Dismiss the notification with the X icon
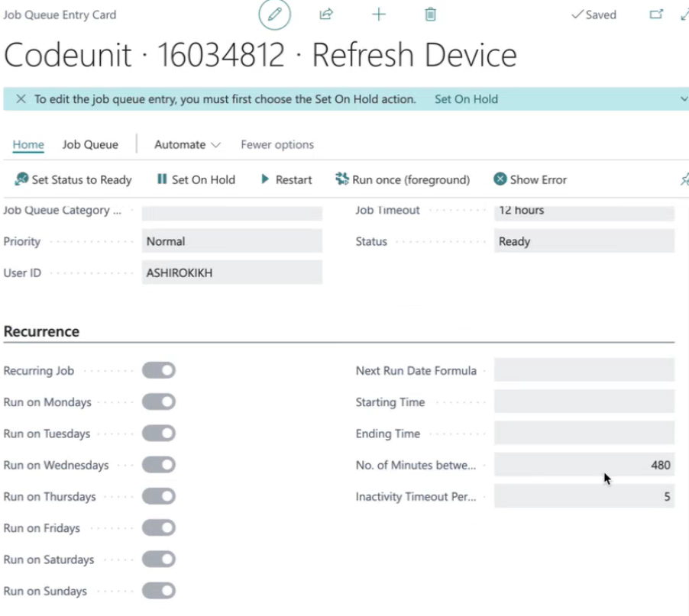Screen dimensions: 689x616 tap(21, 98)
